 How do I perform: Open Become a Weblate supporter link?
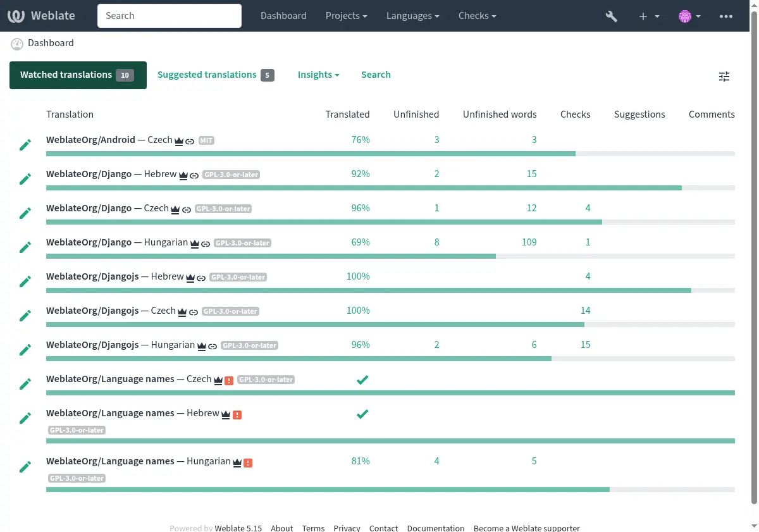click(527, 528)
